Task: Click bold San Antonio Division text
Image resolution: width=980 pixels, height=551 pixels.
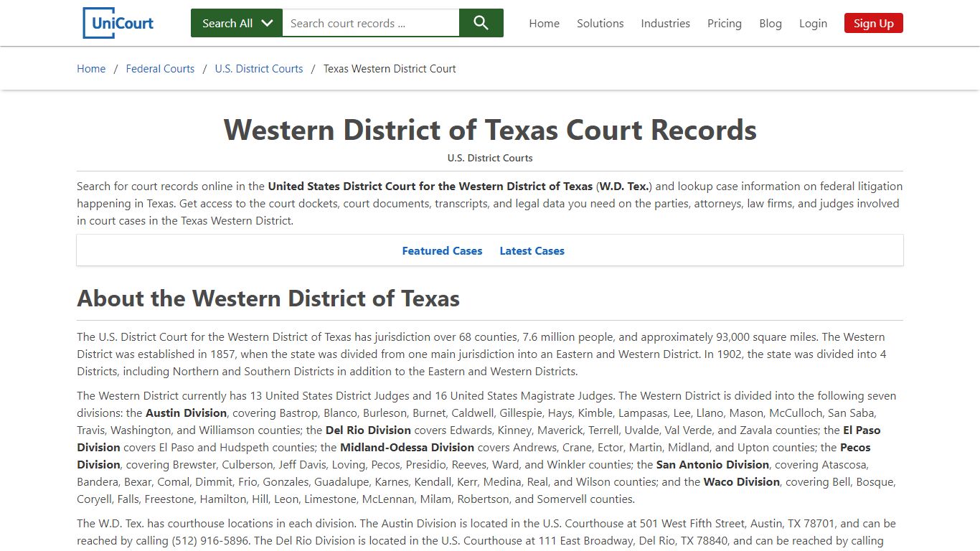Action: click(712, 465)
